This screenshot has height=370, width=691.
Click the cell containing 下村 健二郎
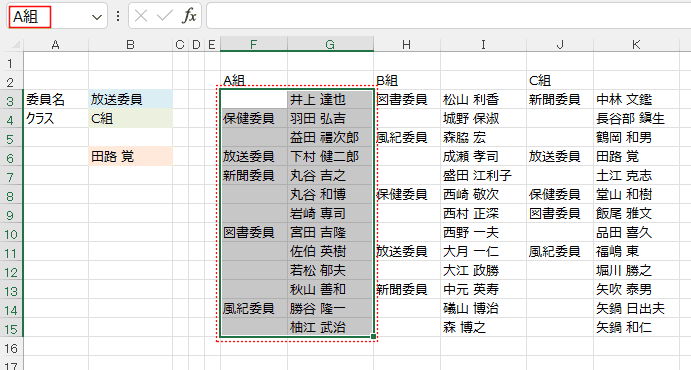pos(330,156)
